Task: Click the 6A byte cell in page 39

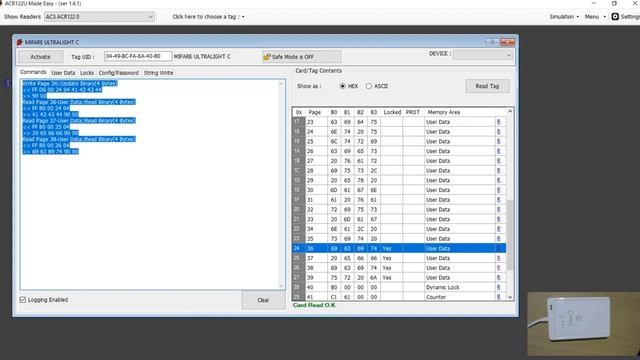Action: click(373, 278)
